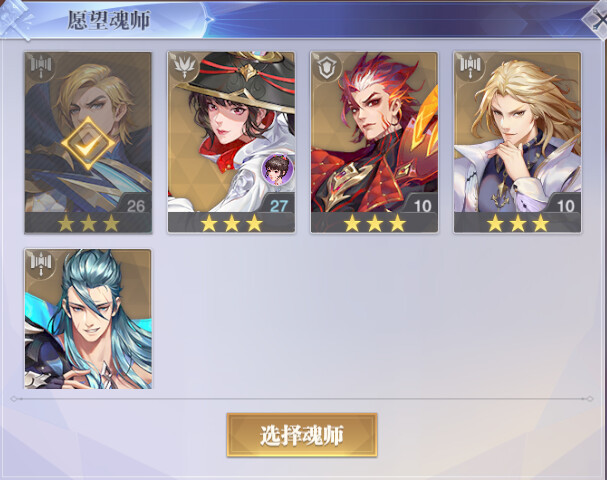Click level 26 badge on selected hero
The width and height of the screenshot is (607, 480).
pyautogui.click(x=135, y=204)
